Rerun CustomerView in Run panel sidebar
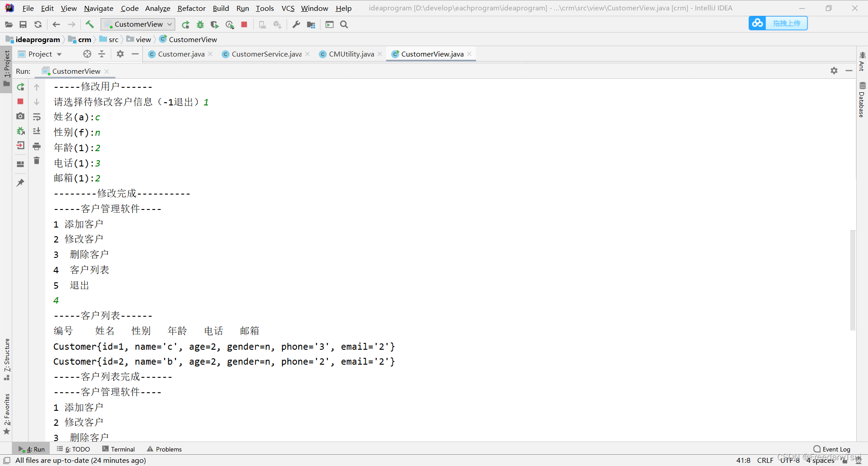868x466 pixels. pyautogui.click(x=20, y=87)
